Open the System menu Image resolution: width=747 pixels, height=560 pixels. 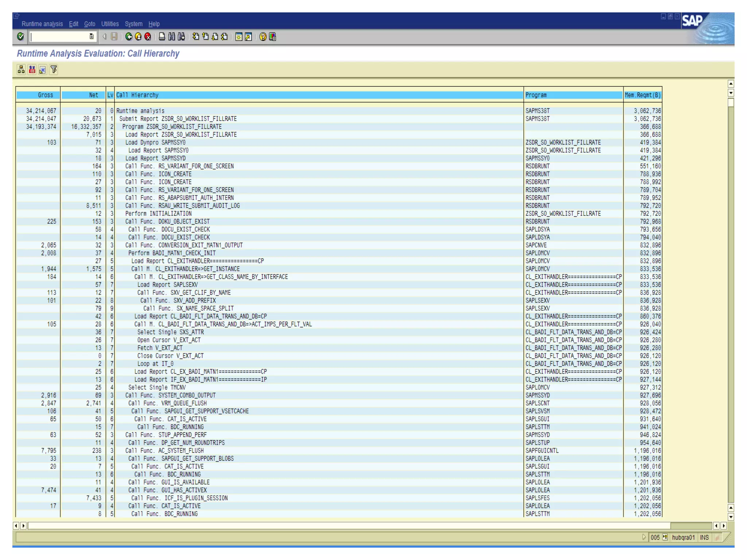(133, 24)
